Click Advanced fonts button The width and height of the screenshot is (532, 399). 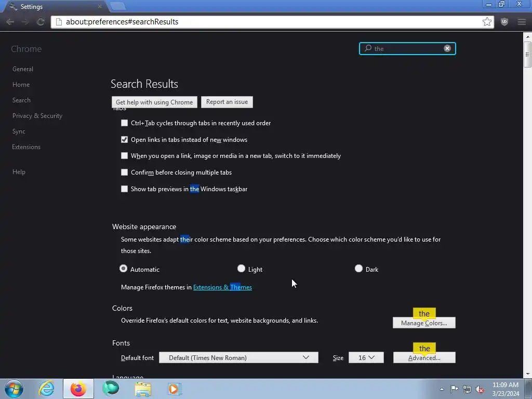click(424, 357)
